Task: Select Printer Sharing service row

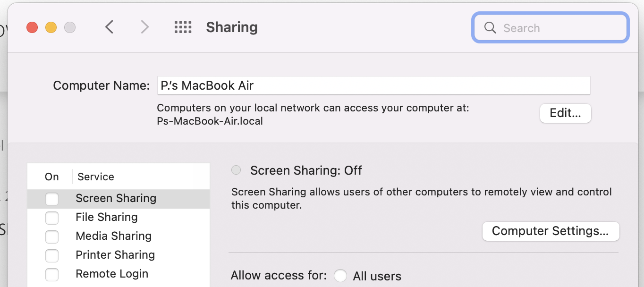Action: [115, 255]
